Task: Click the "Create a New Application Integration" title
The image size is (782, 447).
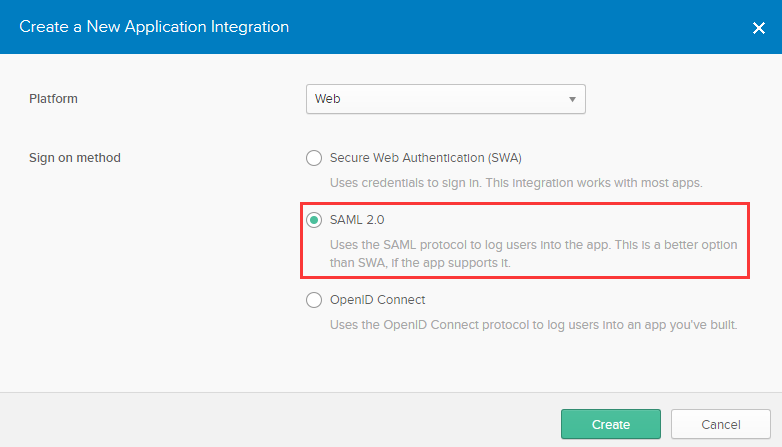Action: pyautogui.click(x=153, y=27)
